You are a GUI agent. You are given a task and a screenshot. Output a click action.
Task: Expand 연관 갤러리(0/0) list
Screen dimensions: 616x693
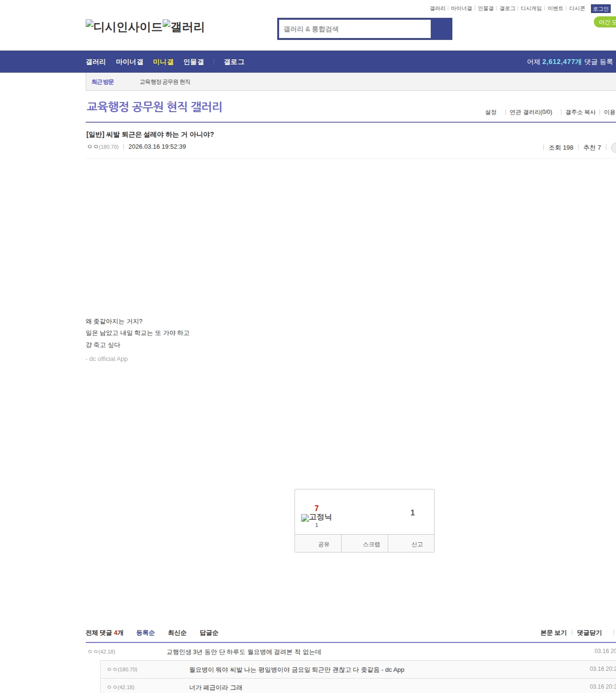click(x=531, y=112)
